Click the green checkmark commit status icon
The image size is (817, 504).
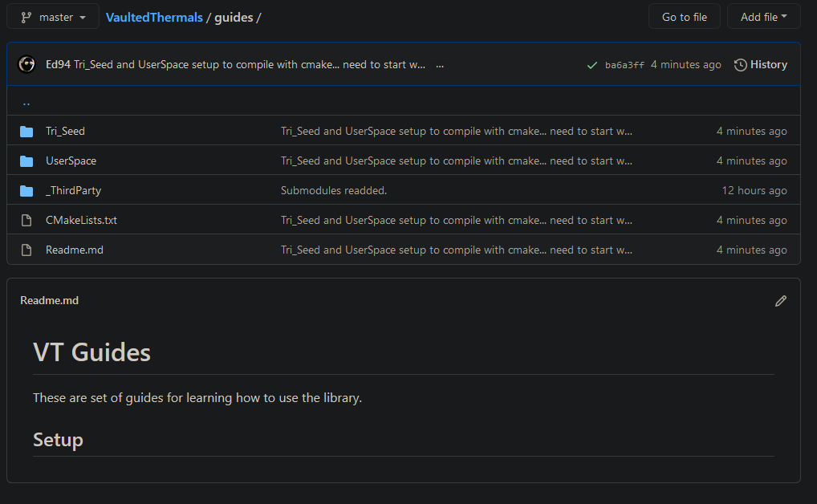click(594, 64)
